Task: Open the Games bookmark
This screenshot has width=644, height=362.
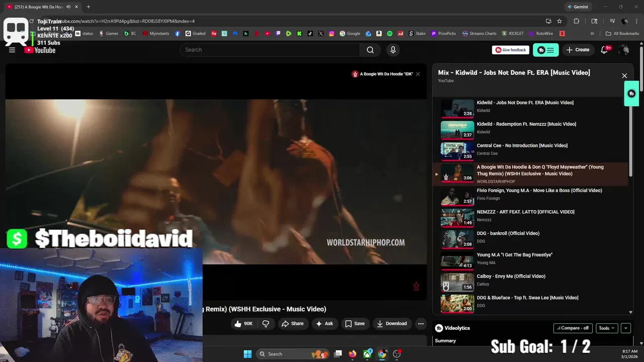Action: click(108, 34)
